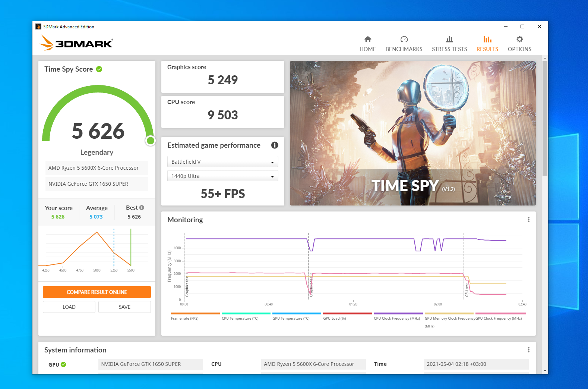Click Compare Result Online button
This screenshot has width=588, height=389.
point(97,292)
